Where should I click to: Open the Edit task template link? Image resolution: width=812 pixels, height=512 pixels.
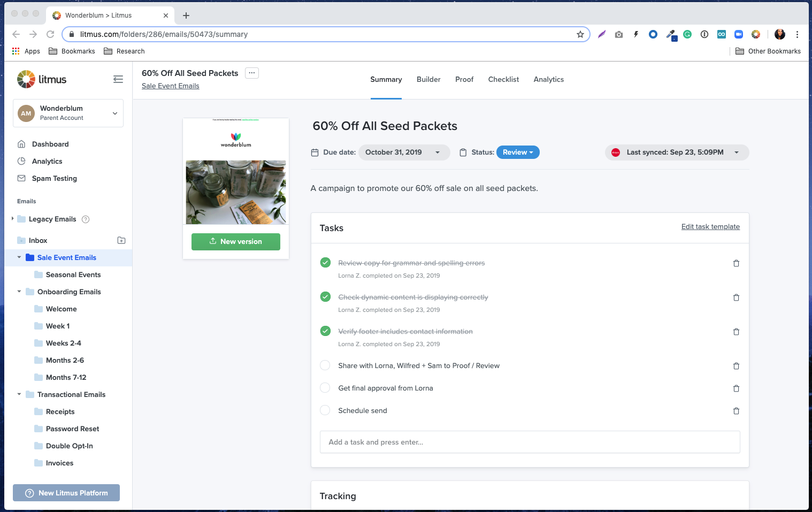tap(710, 227)
